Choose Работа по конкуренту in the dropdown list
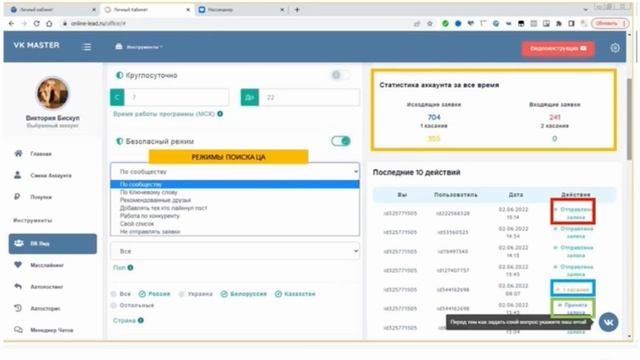Screen dimensions: 640x360 [x=235, y=216]
